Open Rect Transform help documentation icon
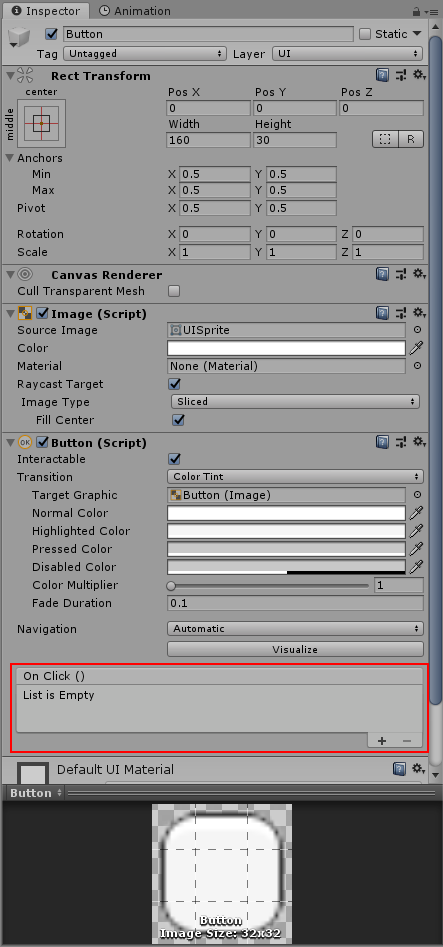Viewport: 443px width, 947px height. pos(382,75)
